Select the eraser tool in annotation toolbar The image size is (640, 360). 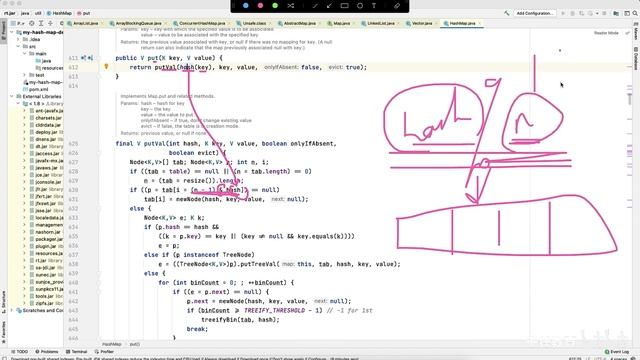click(397, 6)
